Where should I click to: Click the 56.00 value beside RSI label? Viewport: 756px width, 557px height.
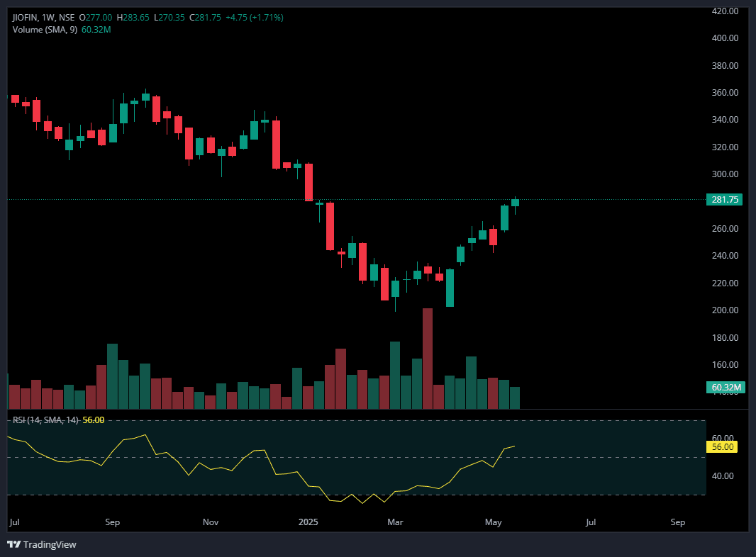pos(94,420)
